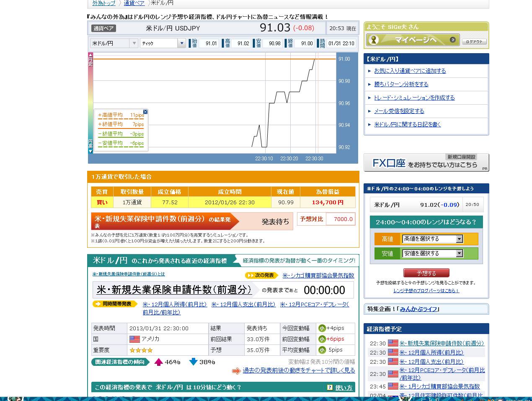Click the 予想対比 value field 7000.0
This screenshot has width=532, height=401.
[x=341, y=219]
